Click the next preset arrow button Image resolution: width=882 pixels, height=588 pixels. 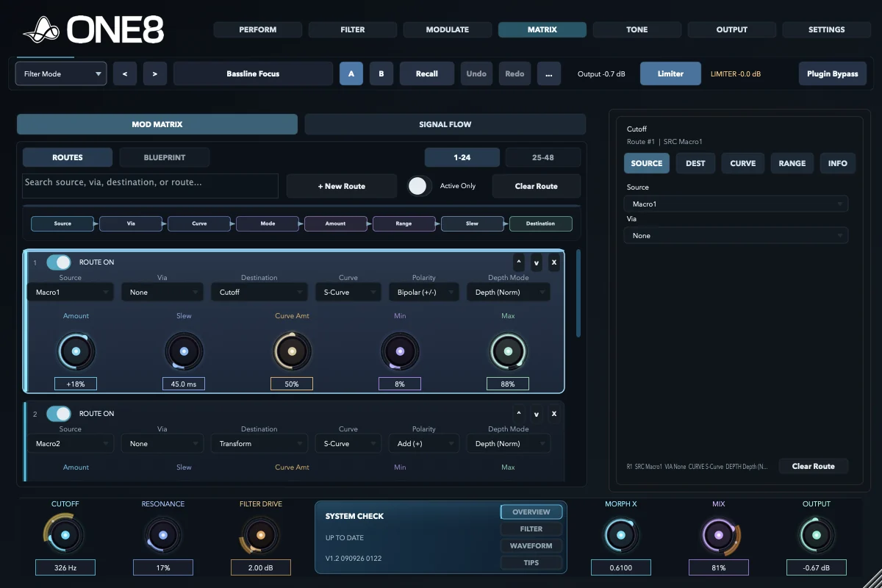(154, 73)
